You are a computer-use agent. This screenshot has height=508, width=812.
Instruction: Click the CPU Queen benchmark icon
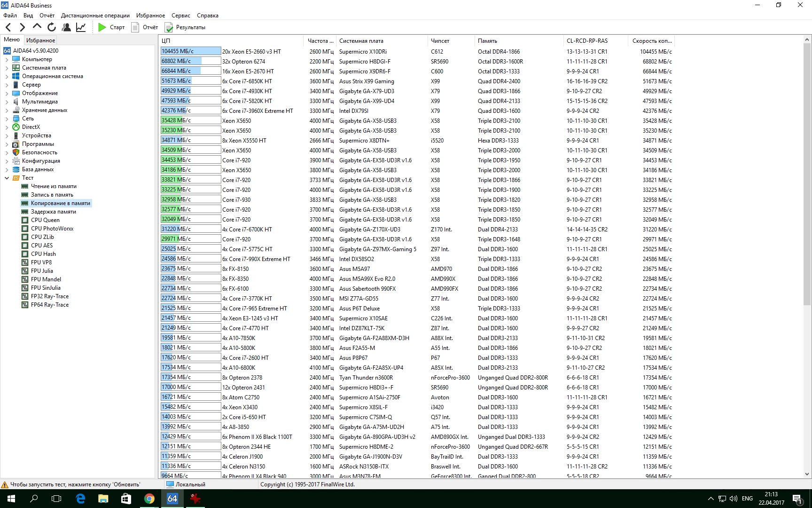25,220
